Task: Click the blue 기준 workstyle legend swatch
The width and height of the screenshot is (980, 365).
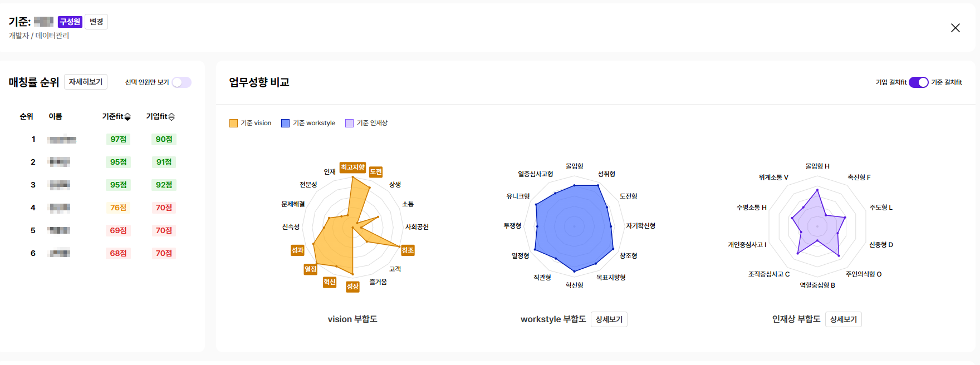Action: tap(285, 123)
